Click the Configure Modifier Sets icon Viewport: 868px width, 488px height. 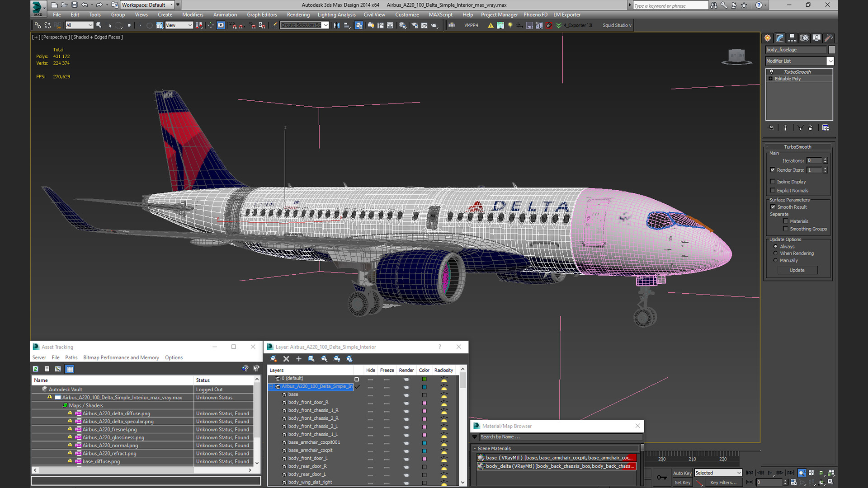[826, 128]
